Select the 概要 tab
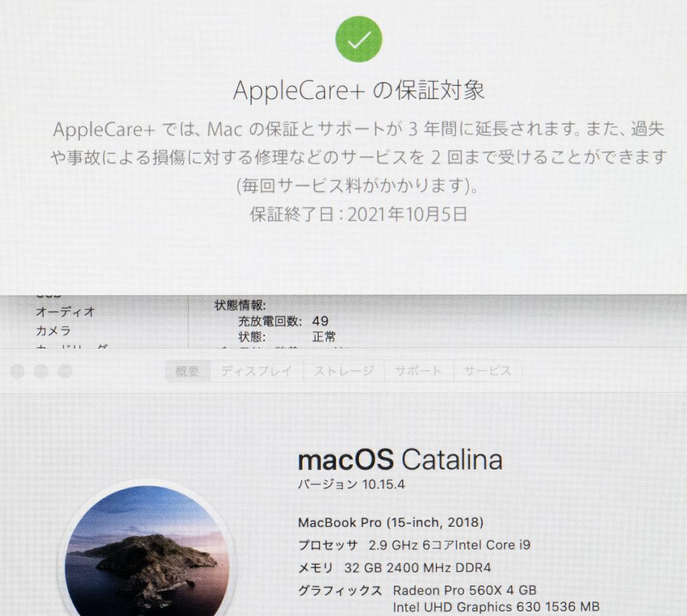The image size is (687, 616). [x=188, y=372]
